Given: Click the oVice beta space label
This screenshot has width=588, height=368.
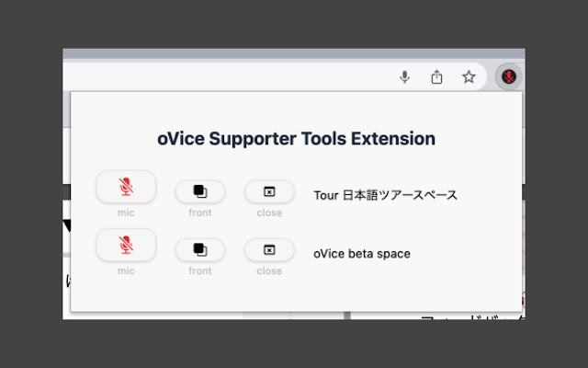Looking at the screenshot, I should pyautogui.click(x=362, y=254).
